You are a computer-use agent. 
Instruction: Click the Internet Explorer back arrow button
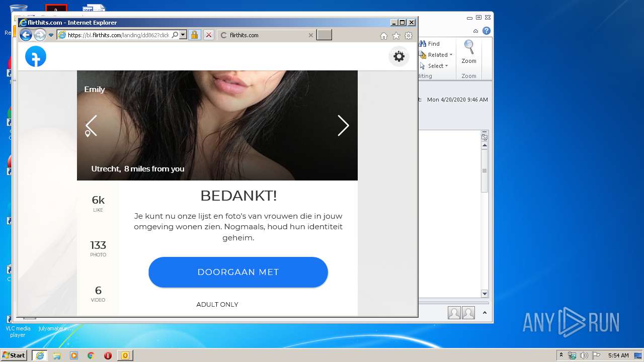click(x=26, y=35)
